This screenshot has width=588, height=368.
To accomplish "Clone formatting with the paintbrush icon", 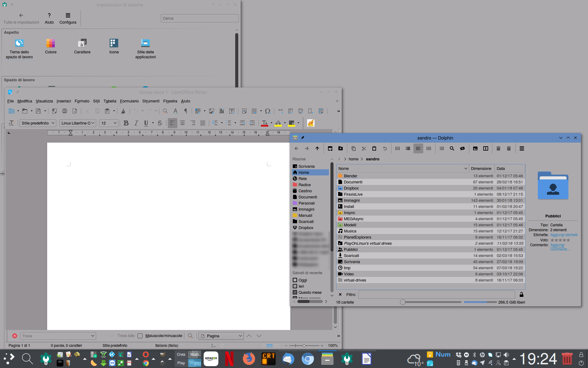I will [123, 111].
